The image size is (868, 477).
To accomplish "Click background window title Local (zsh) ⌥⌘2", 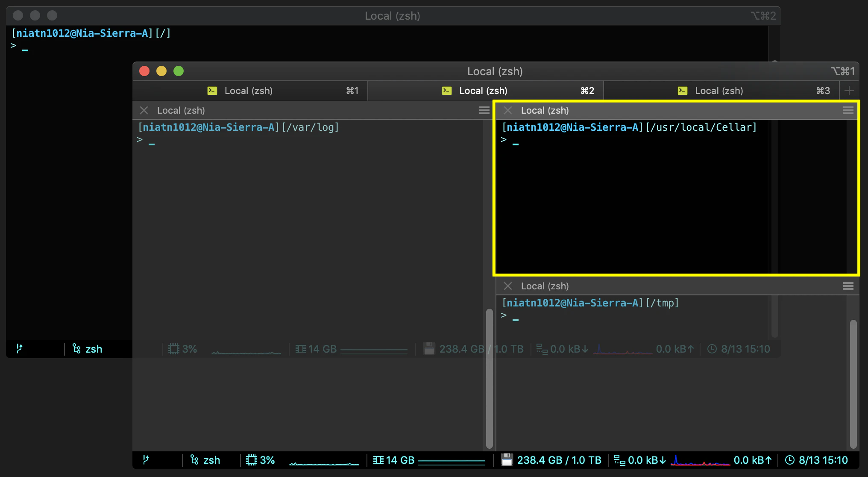I will [393, 16].
